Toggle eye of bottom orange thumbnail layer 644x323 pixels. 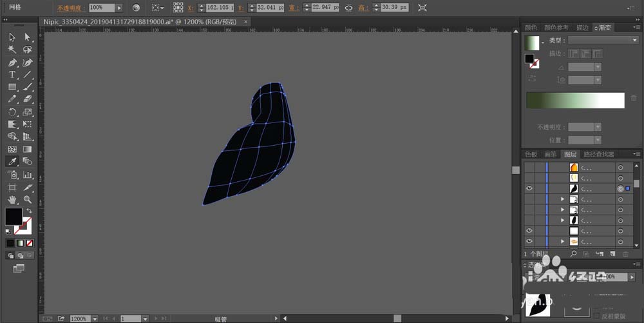coord(529,241)
